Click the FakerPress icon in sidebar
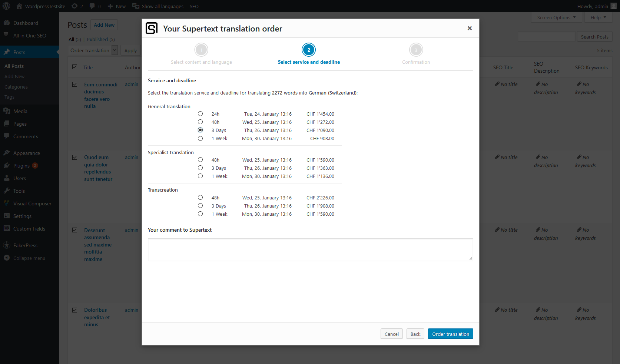This screenshot has height=364, width=620. click(7, 245)
